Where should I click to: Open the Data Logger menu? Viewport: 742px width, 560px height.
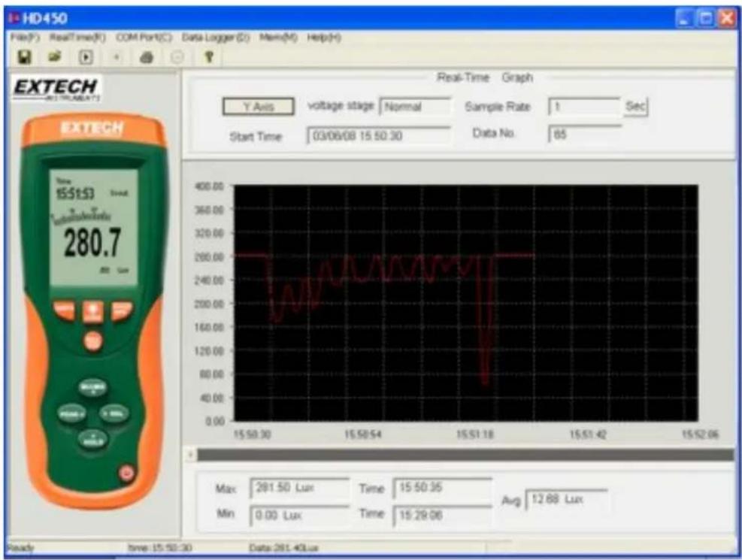point(216,38)
